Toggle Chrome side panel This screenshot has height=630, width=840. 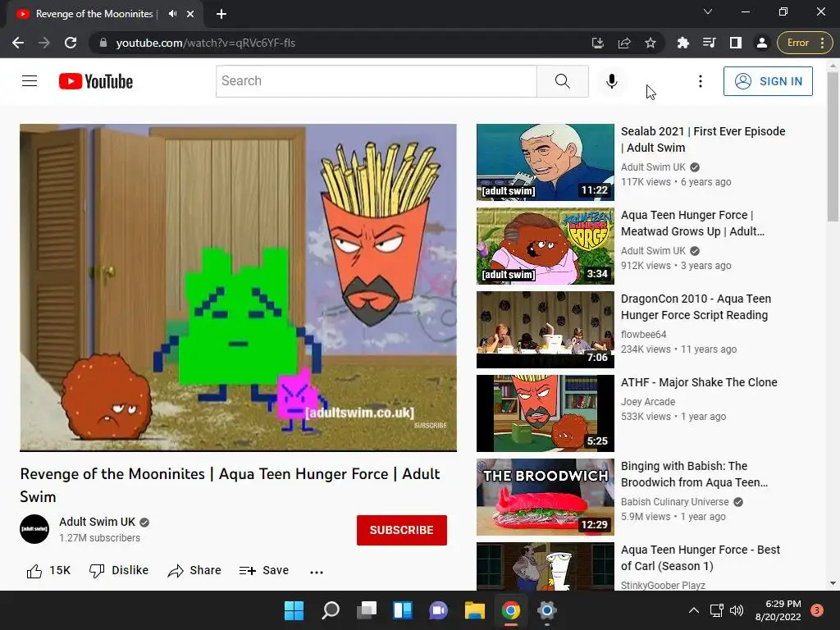click(736, 43)
